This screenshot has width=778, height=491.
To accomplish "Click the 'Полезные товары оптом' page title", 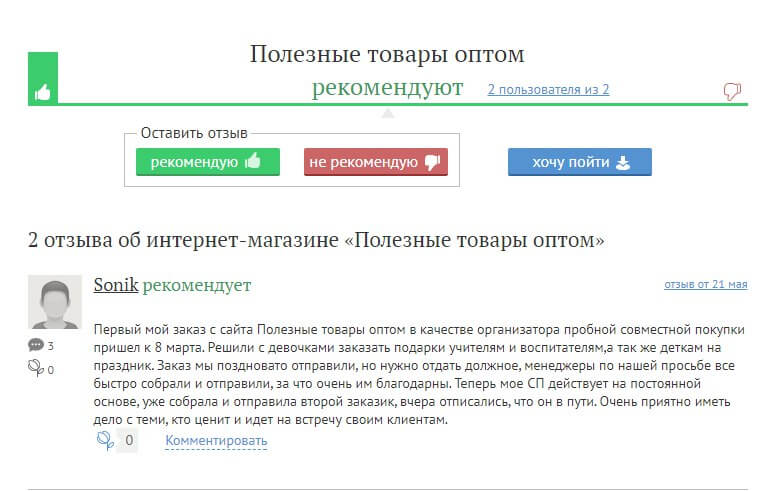I will point(387,54).
